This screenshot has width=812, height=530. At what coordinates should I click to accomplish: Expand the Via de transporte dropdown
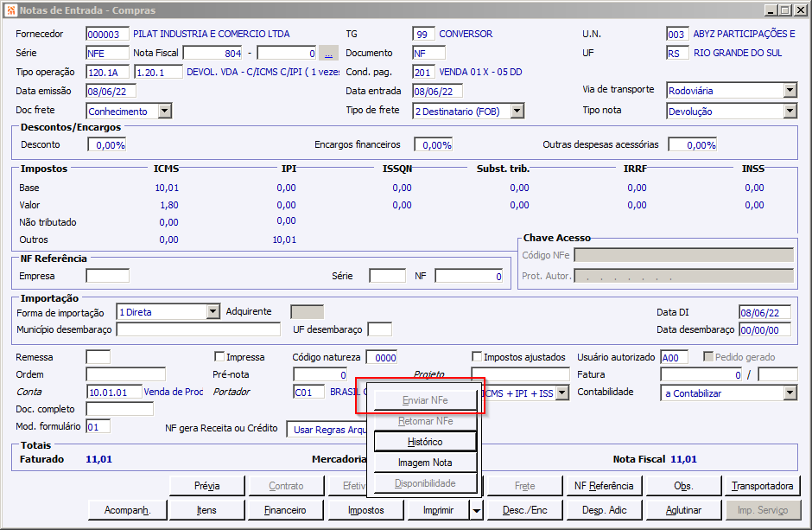coord(790,91)
